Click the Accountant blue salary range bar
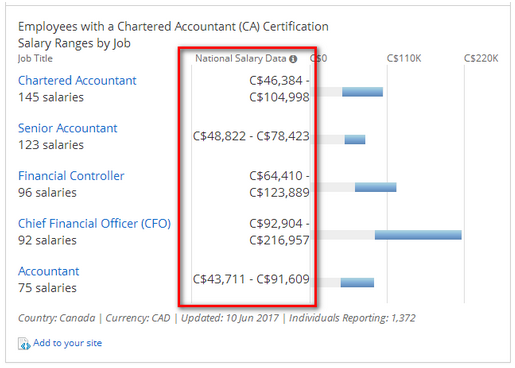This screenshot has width=515, height=368. pyautogui.click(x=357, y=282)
